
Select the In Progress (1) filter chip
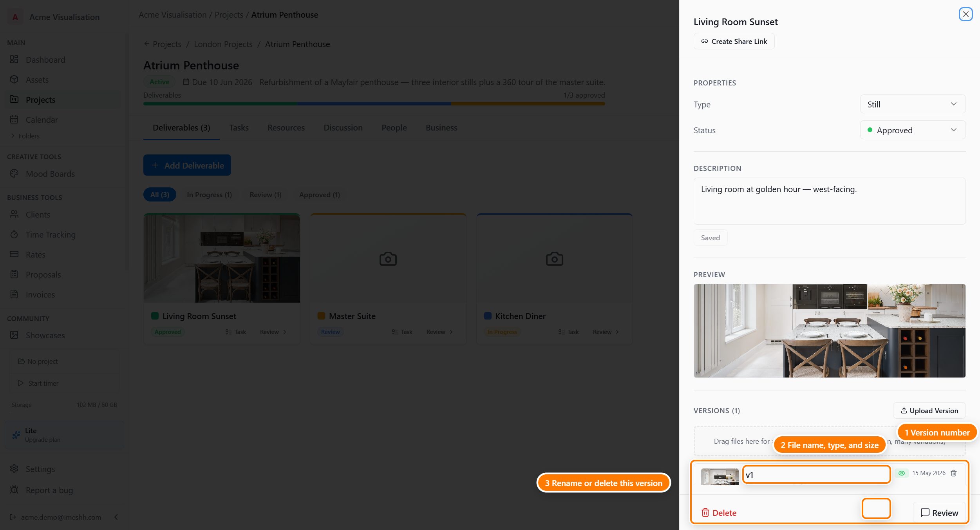pyautogui.click(x=209, y=194)
